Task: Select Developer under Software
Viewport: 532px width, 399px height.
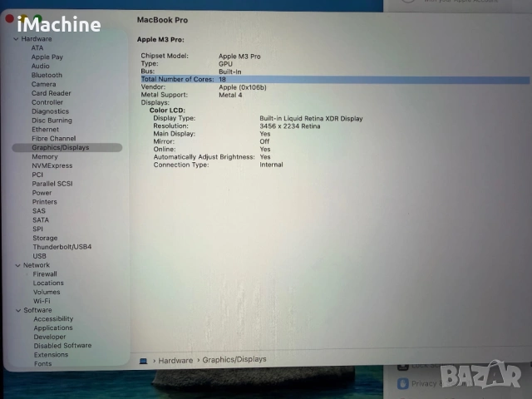Action: point(50,337)
